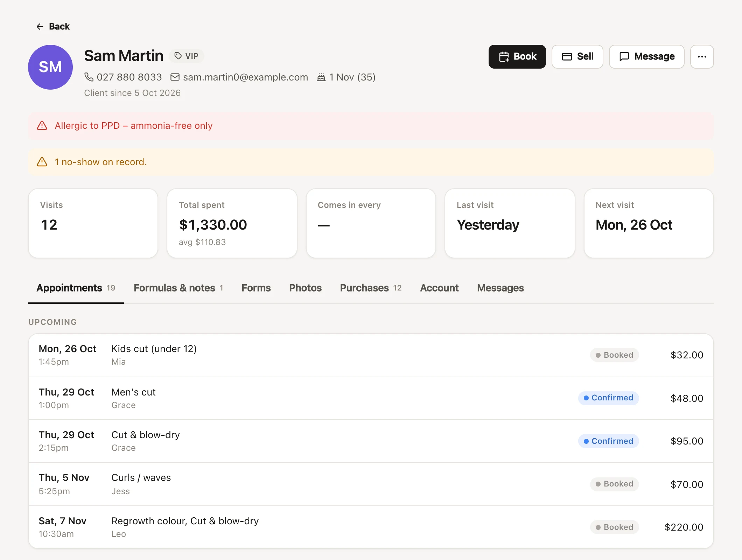Viewport: 742px width, 560px height.
Task: Click the Booked status on Regrowth colour row
Action: click(x=615, y=527)
